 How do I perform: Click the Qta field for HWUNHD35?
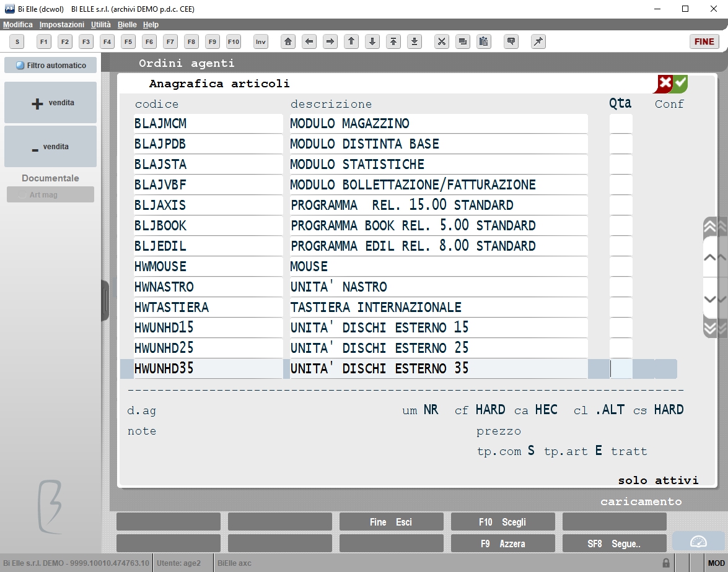(x=621, y=369)
